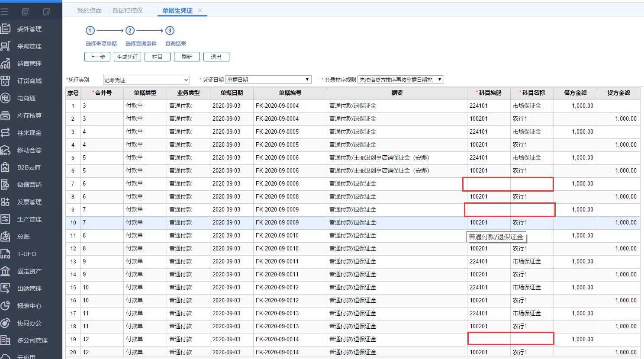The width and height of the screenshot is (644, 359).
Task: Open 报表中心 pie chart icon
Action: point(5,306)
